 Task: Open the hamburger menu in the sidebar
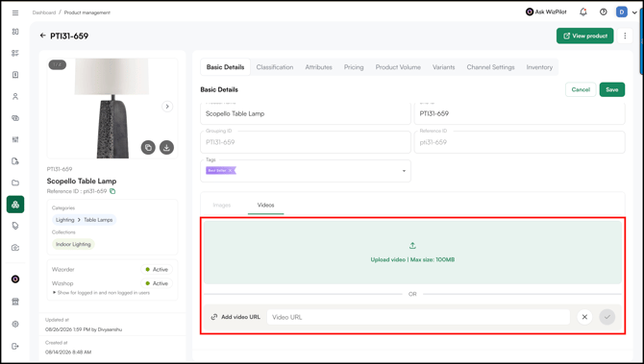(x=15, y=12)
